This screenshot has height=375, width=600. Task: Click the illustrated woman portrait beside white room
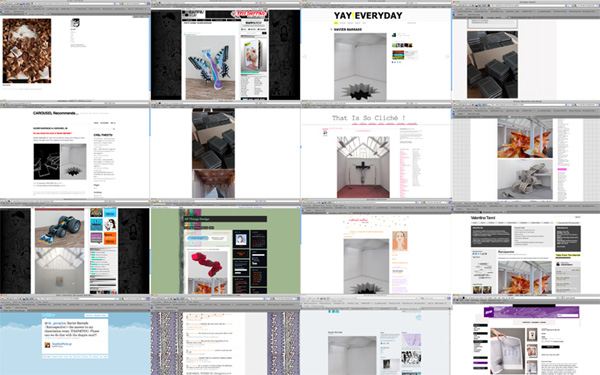click(399, 241)
